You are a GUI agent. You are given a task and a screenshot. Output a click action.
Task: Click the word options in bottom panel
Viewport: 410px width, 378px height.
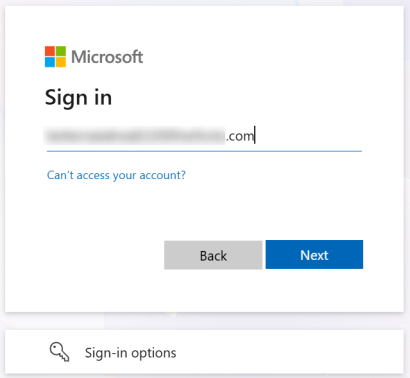pyautogui.click(x=154, y=353)
